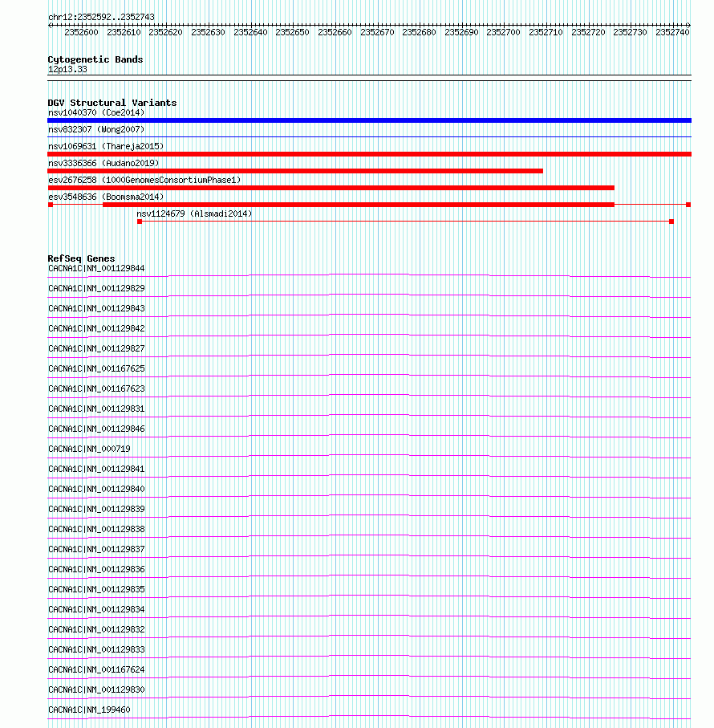Viewport: 714px width, 728px height.
Task: Click the thick blue nsv1040370 variant bar
Action: coord(369,120)
